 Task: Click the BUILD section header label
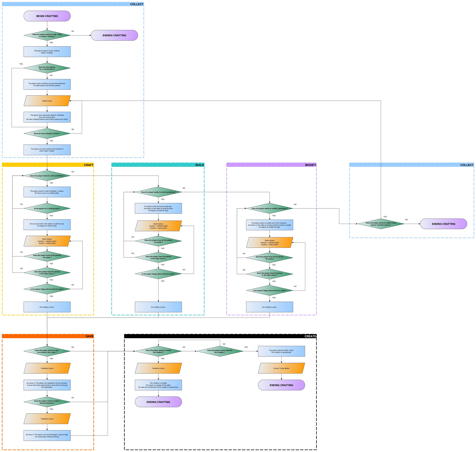coord(199,165)
